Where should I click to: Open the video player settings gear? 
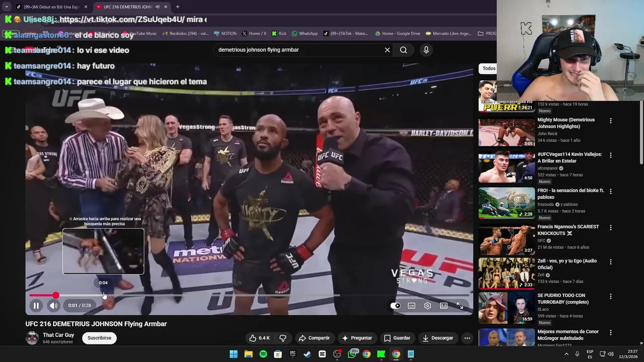(x=428, y=306)
